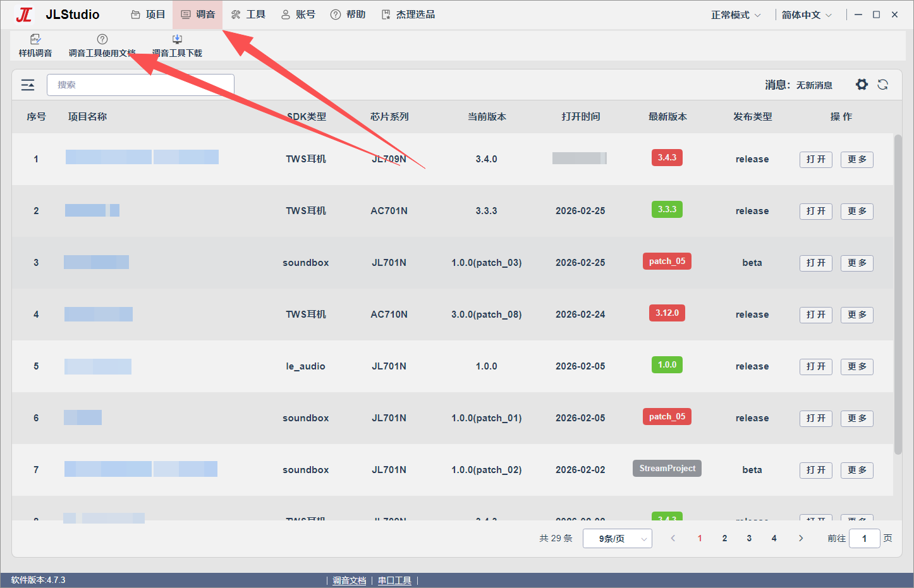
Task: Open settings gear next to messages
Action: coord(862,85)
